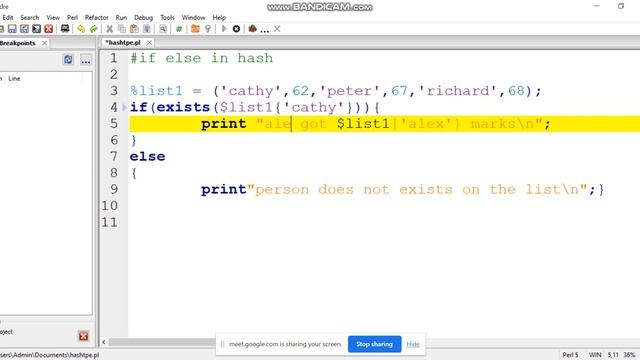Viewport: 640px width, 360px height.
Task: Click the %list1 variable on line 3
Action: coord(156,91)
